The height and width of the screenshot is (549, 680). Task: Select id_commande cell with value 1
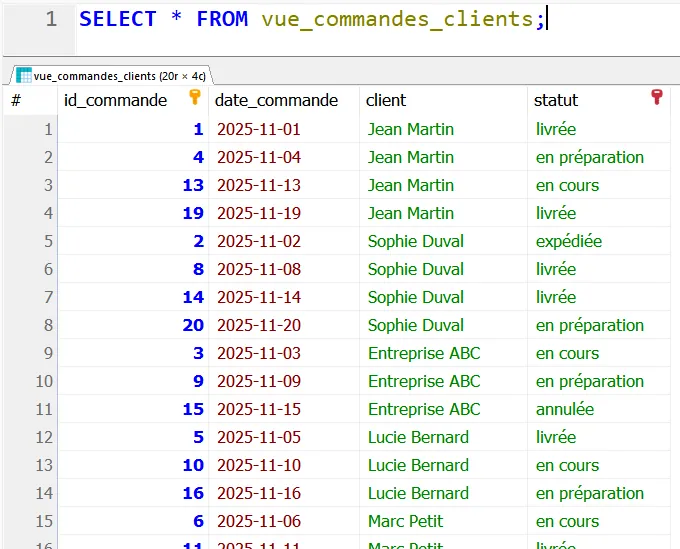tap(133, 129)
